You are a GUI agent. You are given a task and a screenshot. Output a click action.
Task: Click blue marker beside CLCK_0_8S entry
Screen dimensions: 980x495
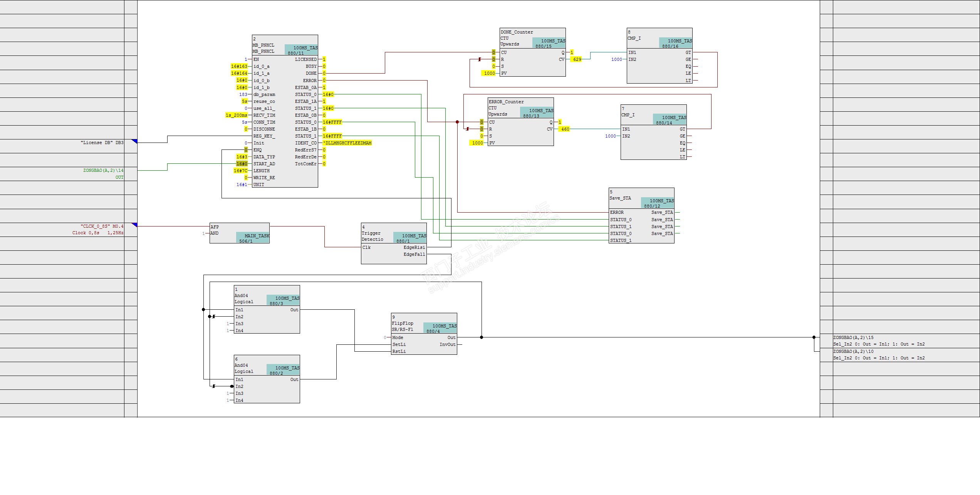click(134, 225)
